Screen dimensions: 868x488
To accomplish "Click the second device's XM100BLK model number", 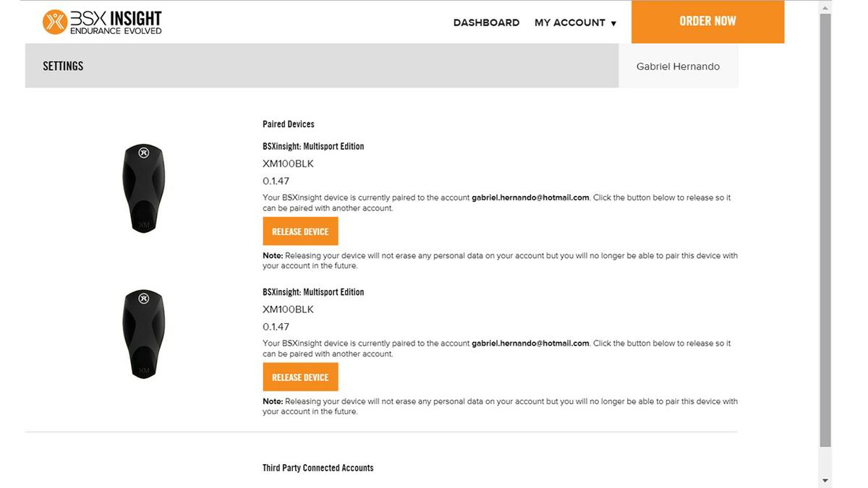I will point(288,309).
